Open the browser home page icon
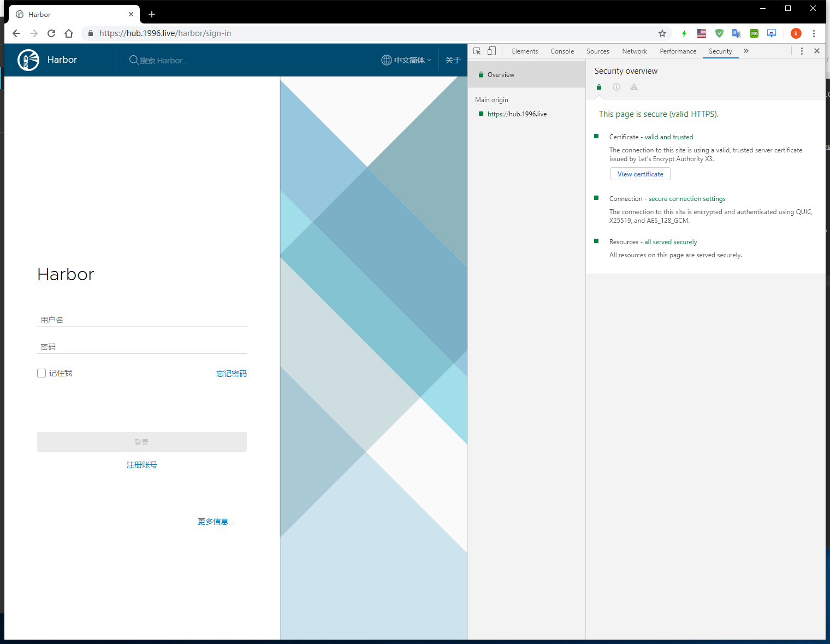The height and width of the screenshot is (644, 830). click(69, 33)
